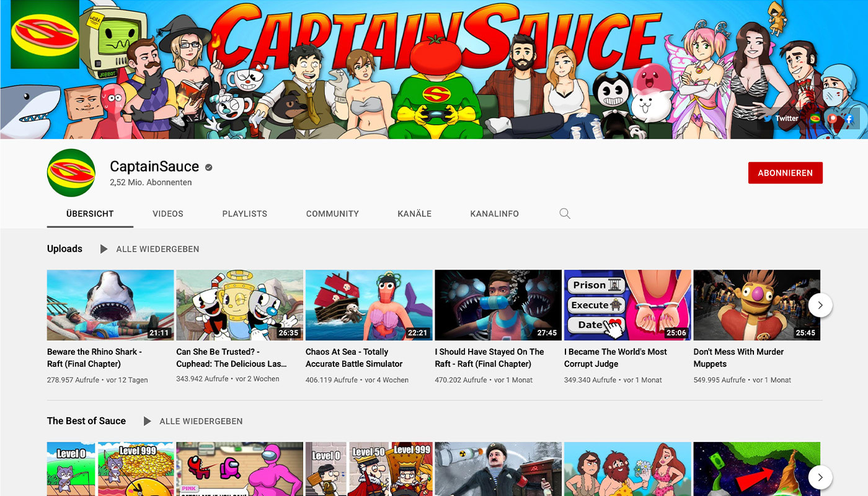The height and width of the screenshot is (496, 868).
Task: Open the 'The Best of Sauce' playlist heading
Action: tap(86, 421)
